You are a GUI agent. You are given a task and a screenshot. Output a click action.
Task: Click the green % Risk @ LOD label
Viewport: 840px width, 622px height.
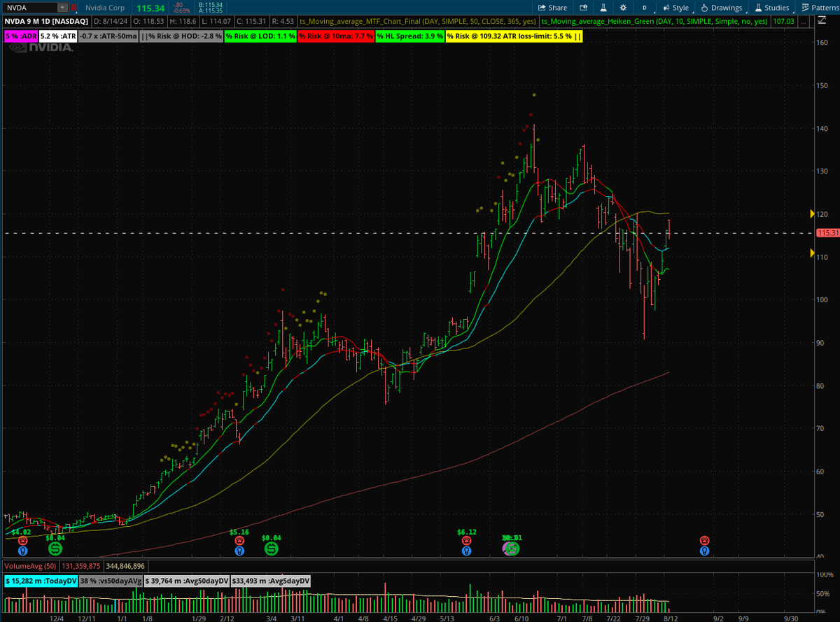click(x=260, y=35)
